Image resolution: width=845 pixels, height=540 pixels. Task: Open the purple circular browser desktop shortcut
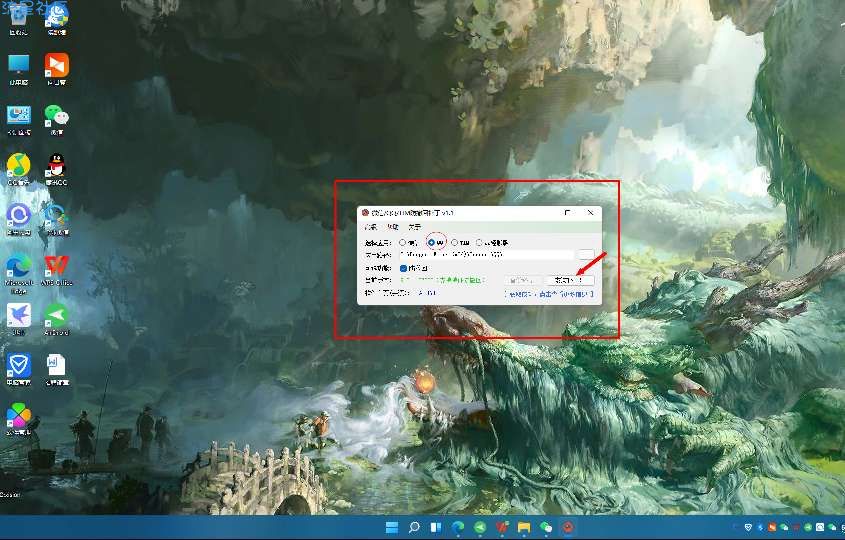[x=18, y=220]
